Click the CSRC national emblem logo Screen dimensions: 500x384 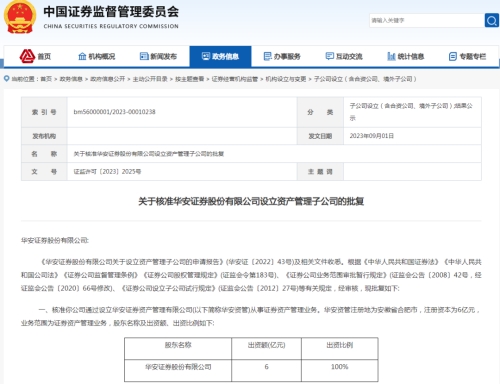click(x=20, y=17)
